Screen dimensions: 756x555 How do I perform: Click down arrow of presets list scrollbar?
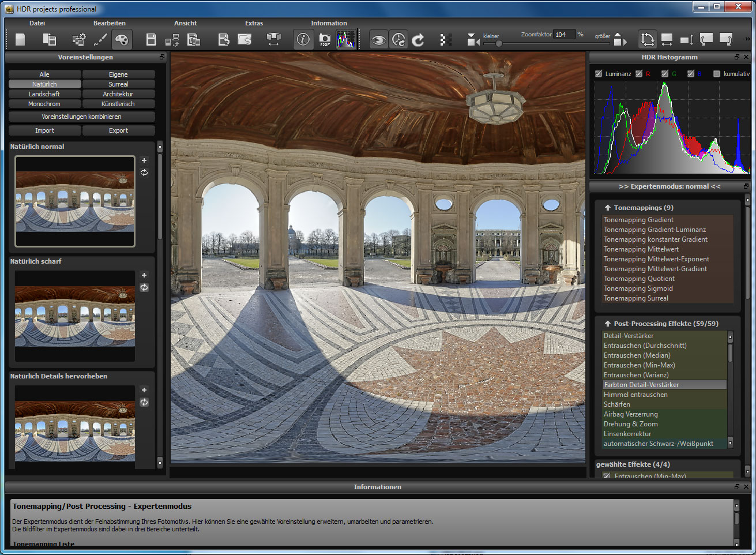click(x=160, y=462)
